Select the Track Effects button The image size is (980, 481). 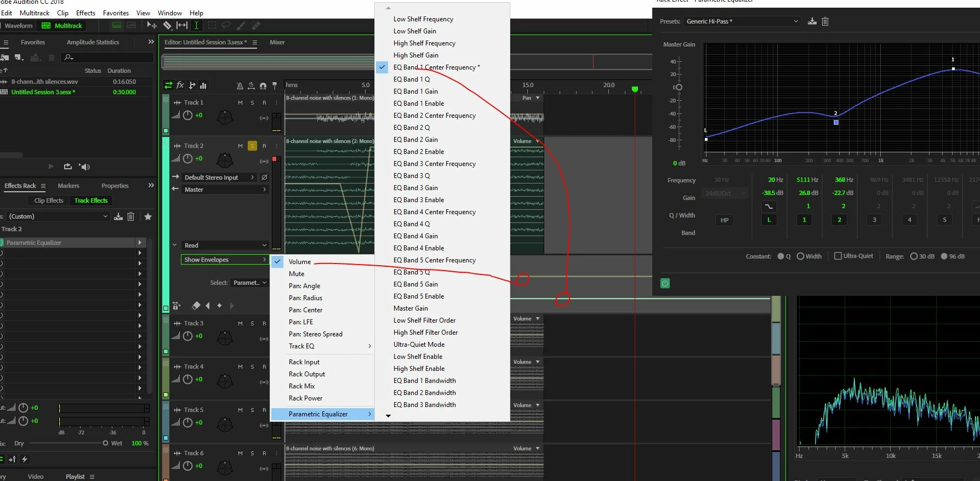[91, 201]
